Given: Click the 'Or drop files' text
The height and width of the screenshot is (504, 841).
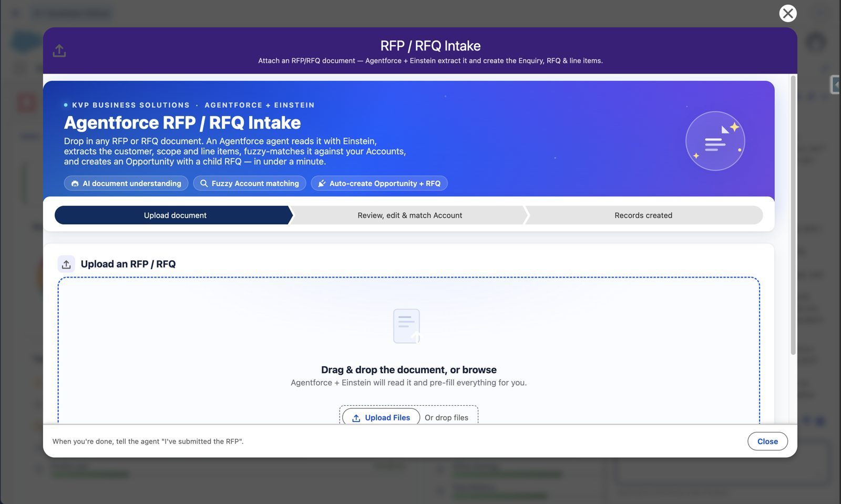Looking at the screenshot, I should (446, 417).
